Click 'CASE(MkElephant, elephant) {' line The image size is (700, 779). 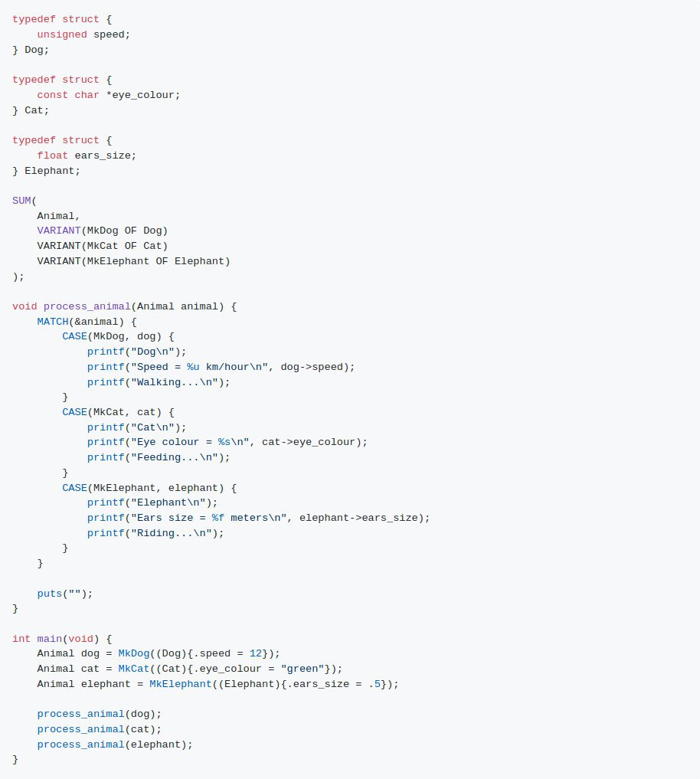[149, 489]
